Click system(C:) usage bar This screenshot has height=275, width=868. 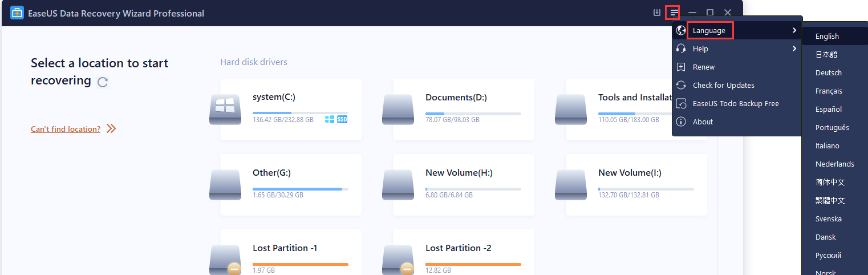[301, 114]
